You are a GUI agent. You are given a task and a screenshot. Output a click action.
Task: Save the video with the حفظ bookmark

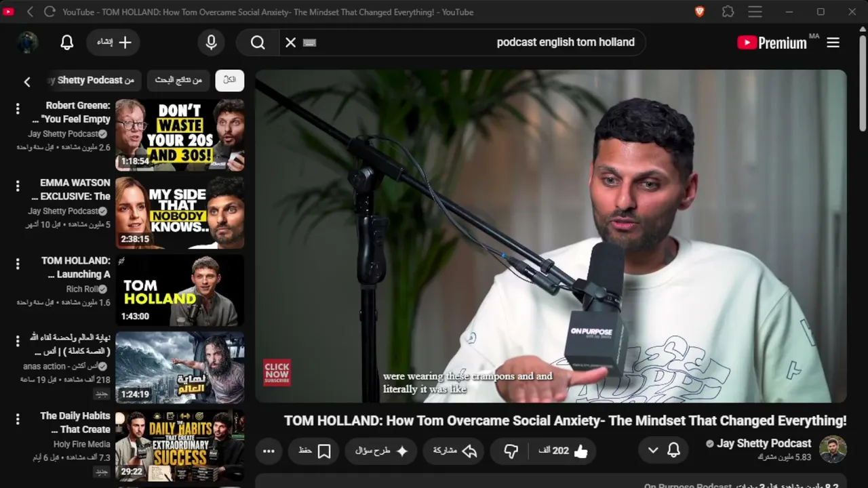tap(314, 451)
